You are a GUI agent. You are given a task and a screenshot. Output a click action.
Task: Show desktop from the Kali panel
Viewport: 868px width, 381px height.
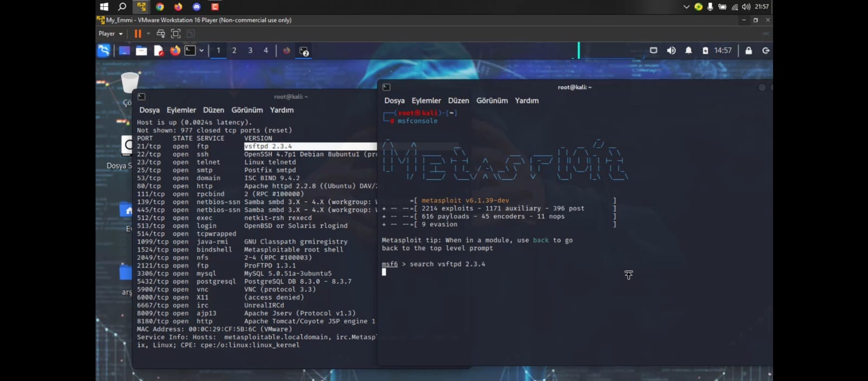click(x=124, y=50)
